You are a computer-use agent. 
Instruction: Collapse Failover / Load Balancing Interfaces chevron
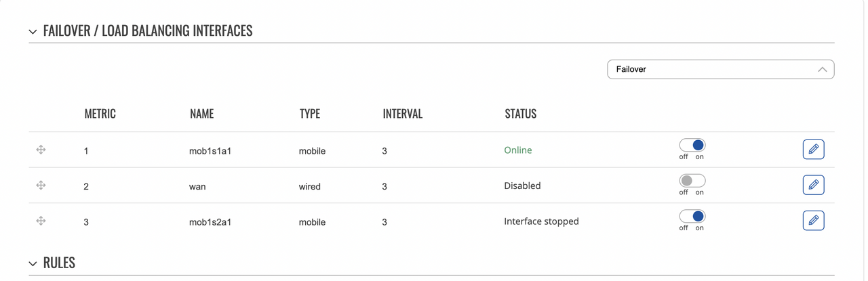(x=33, y=31)
